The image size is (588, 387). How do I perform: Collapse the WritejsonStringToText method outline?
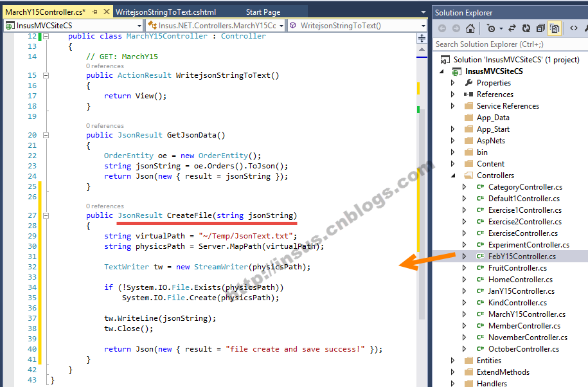(x=46, y=75)
